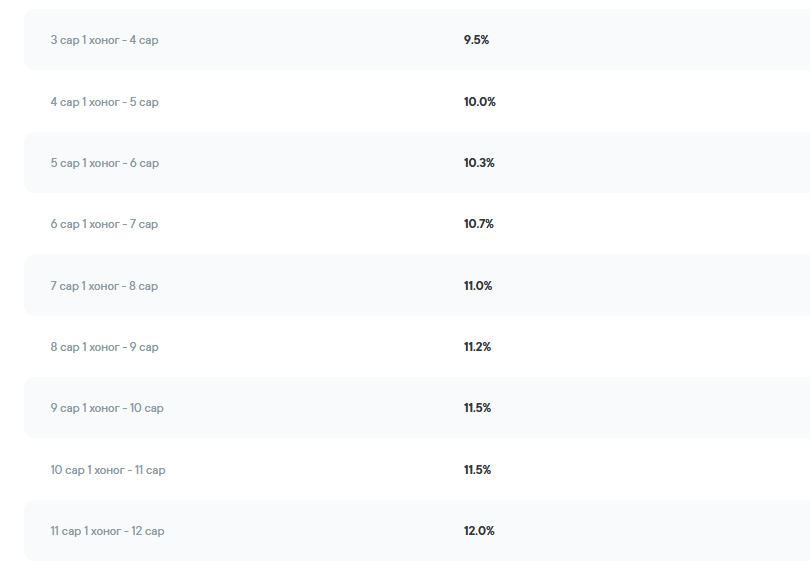Select the '5 сар 1 хоног - 6 сар' term

105,163
